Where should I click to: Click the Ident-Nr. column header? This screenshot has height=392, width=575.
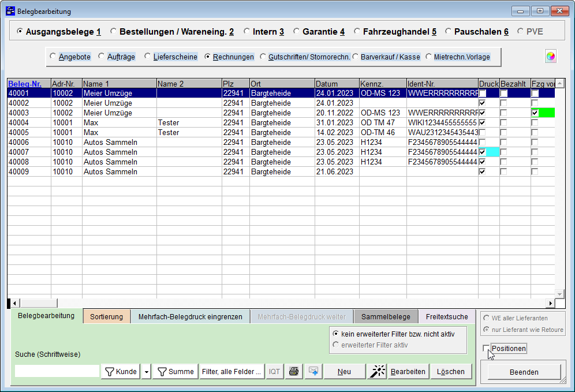click(442, 84)
